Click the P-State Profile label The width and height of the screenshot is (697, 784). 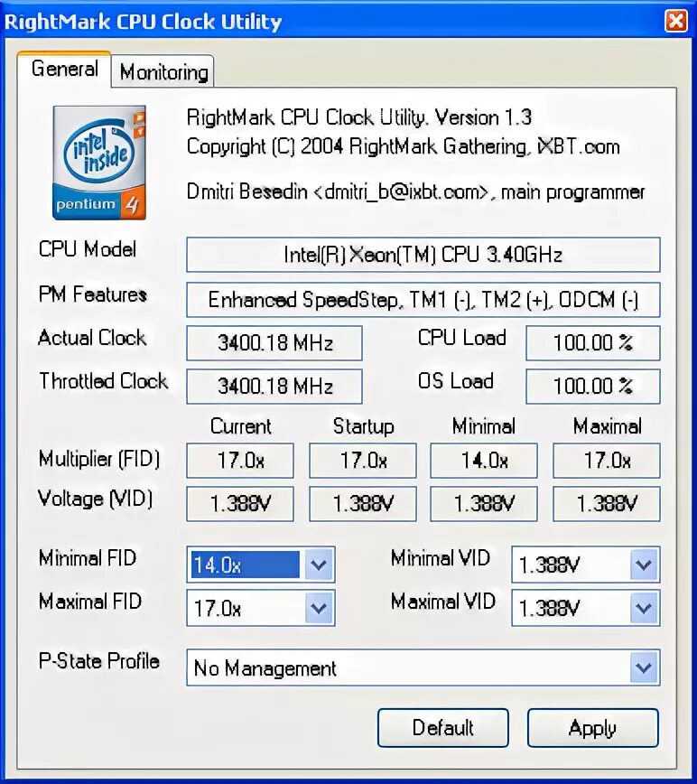[x=99, y=661]
